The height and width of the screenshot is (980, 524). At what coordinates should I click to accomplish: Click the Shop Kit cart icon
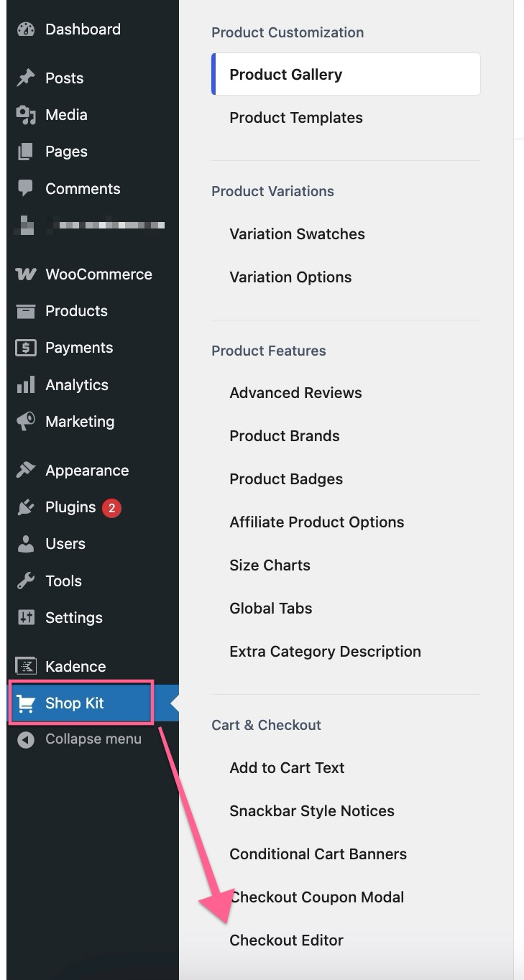tap(26, 704)
